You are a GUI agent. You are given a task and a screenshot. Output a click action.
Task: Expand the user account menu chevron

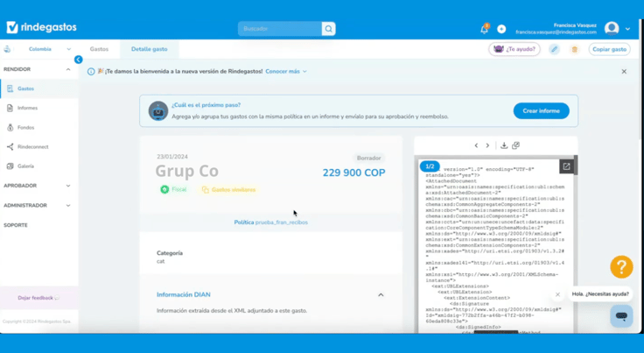pyautogui.click(x=627, y=29)
